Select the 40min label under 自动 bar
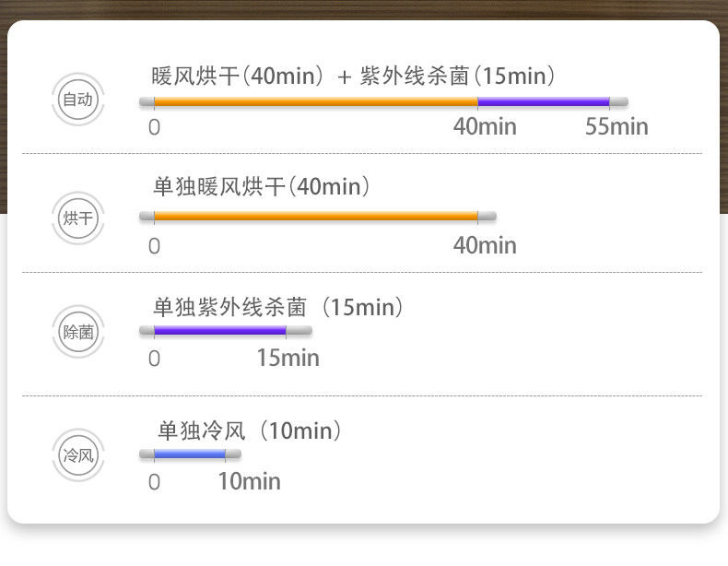The width and height of the screenshot is (728, 566). coord(485,126)
